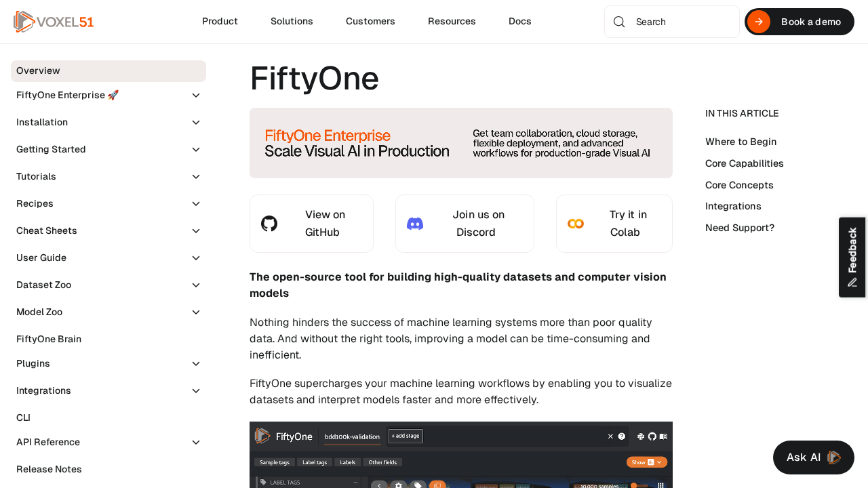Open the Show dropdown in the FiftyOne viewer
The image size is (868, 488).
click(x=646, y=462)
